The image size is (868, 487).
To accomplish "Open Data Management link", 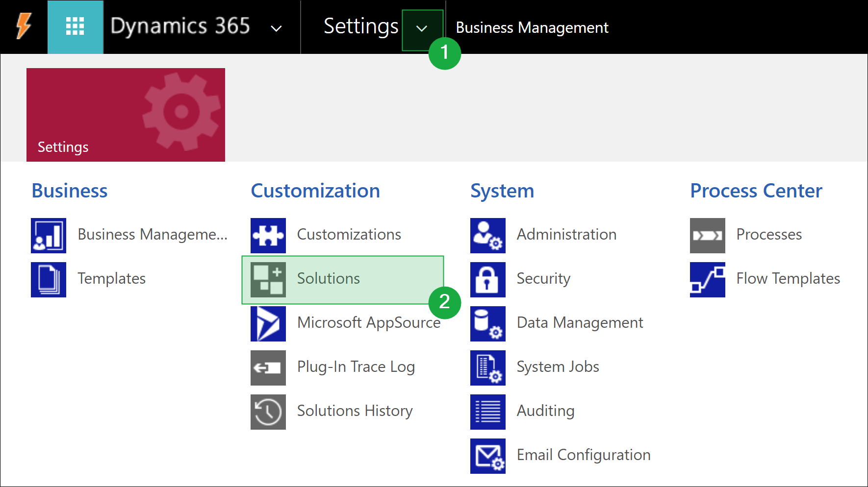I will [580, 323].
